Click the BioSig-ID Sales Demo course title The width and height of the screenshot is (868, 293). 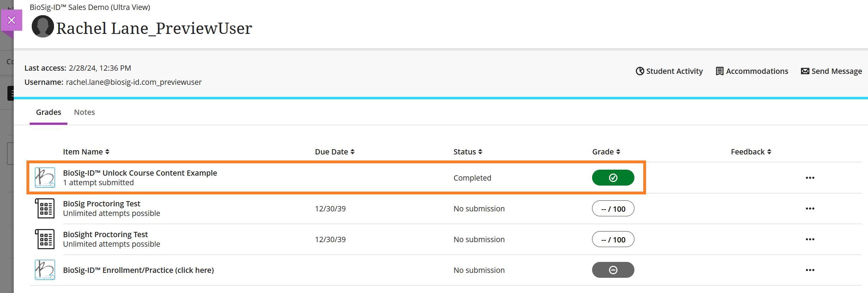pos(90,7)
